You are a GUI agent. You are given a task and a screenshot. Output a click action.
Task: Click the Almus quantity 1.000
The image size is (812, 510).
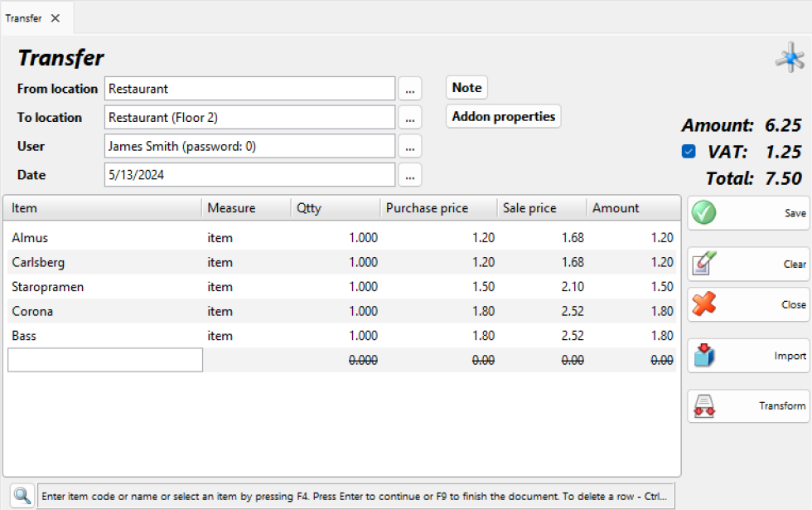click(363, 238)
